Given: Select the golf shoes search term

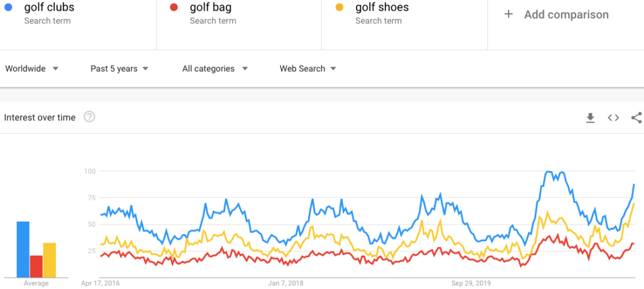Looking at the screenshot, I should (382, 7).
